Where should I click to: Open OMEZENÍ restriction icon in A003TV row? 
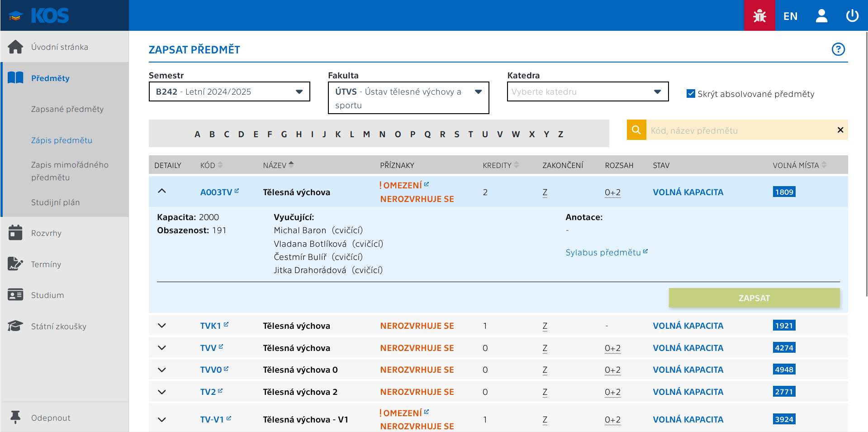427,184
